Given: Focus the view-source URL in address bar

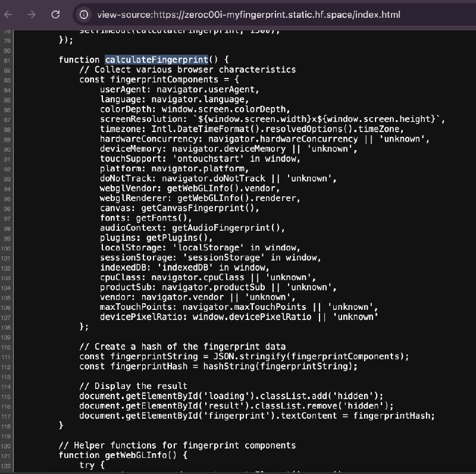Looking at the screenshot, I should (x=248, y=14).
